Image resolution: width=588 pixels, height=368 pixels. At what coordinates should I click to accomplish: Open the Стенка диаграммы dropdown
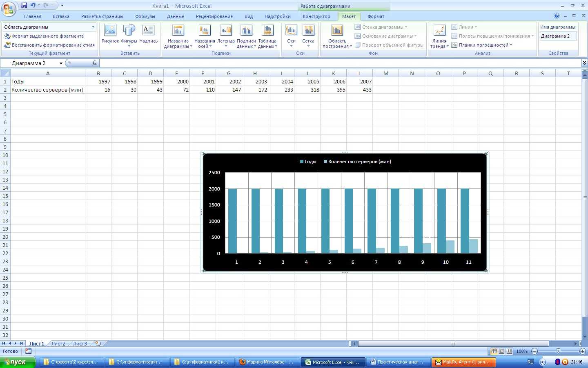[381, 27]
